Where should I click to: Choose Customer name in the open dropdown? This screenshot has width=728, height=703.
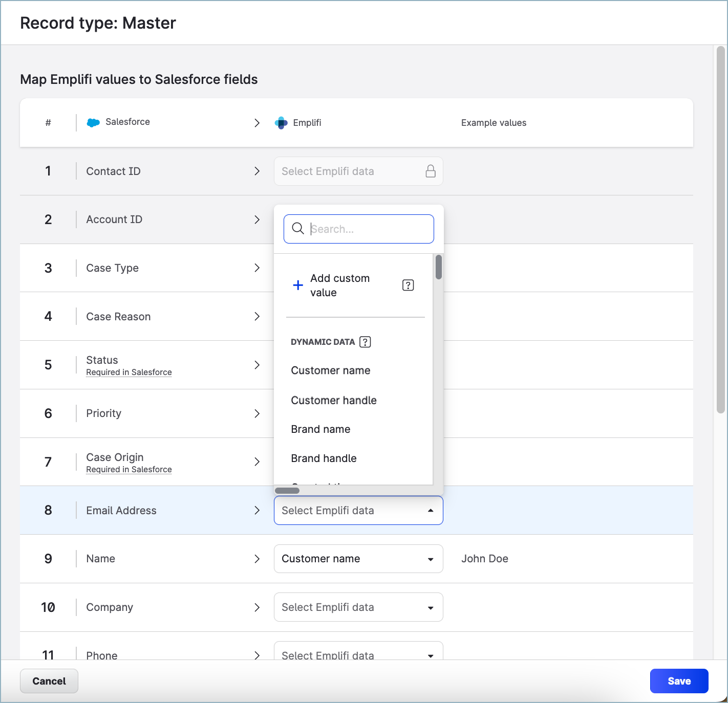click(x=331, y=370)
